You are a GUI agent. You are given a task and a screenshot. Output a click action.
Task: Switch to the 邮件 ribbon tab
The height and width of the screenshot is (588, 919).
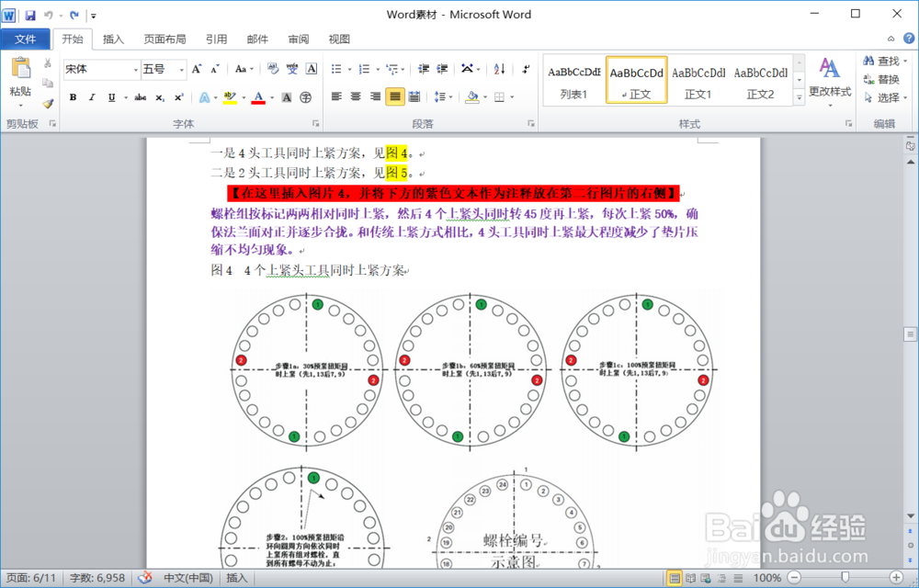coord(257,40)
